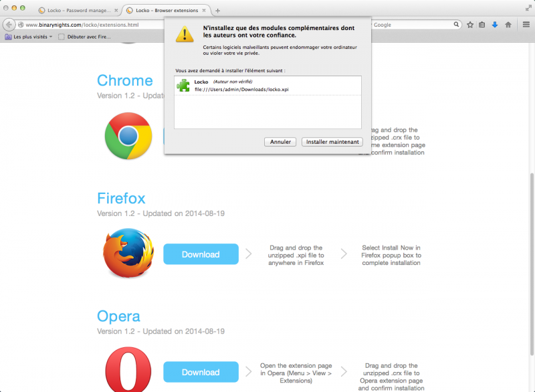Close the Locko Browser extensions tab
This screenshot has height=392, width=535.
click(204, 10)
